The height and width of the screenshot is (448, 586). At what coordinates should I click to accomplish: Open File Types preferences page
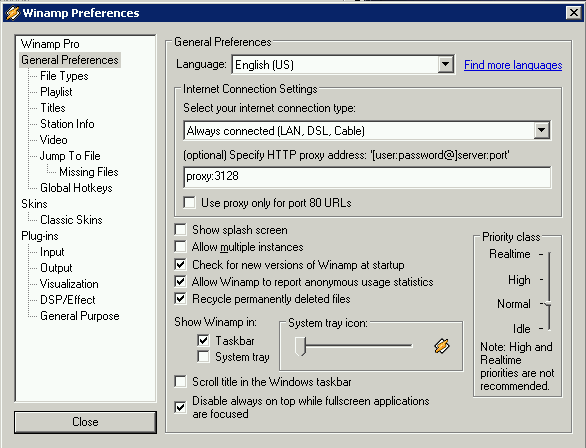pos(64,76)
